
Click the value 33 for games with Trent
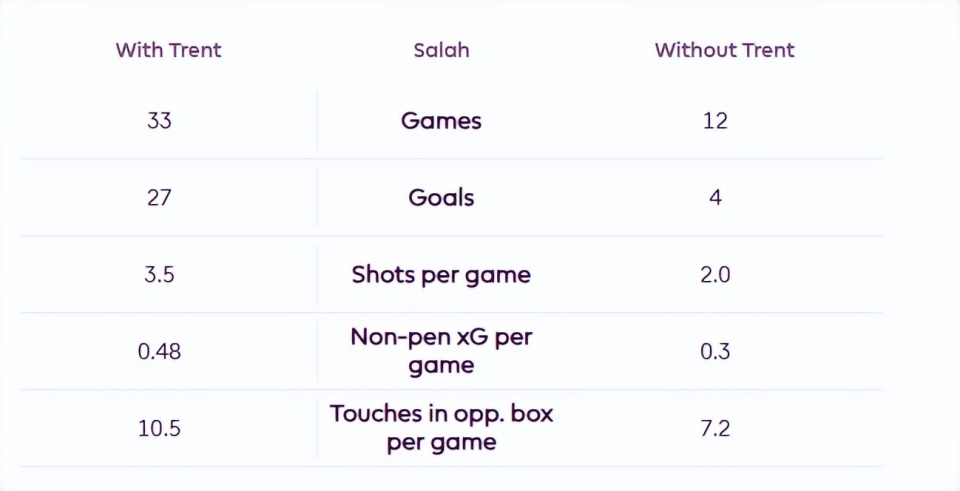pos(159,121)
